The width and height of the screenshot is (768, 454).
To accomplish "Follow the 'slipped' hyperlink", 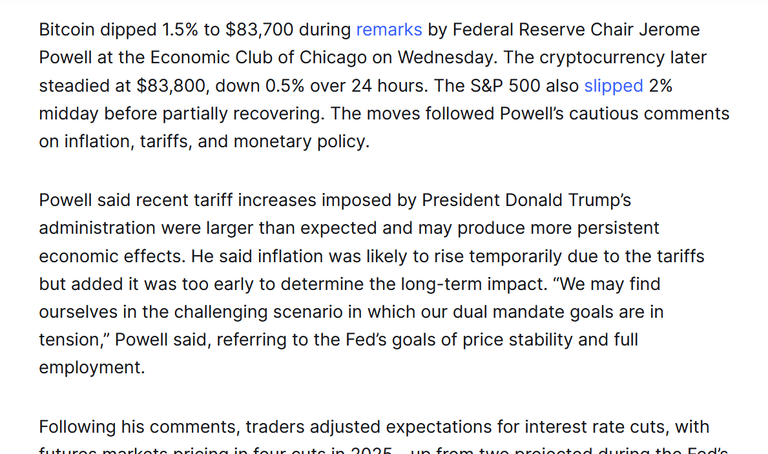I will point(613,86).
